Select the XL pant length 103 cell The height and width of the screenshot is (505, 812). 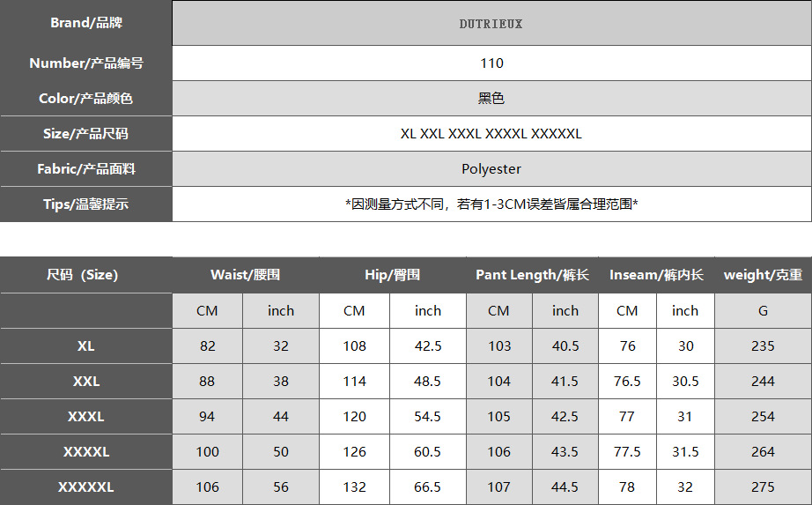pyautogui.click(x=498, y=346)
